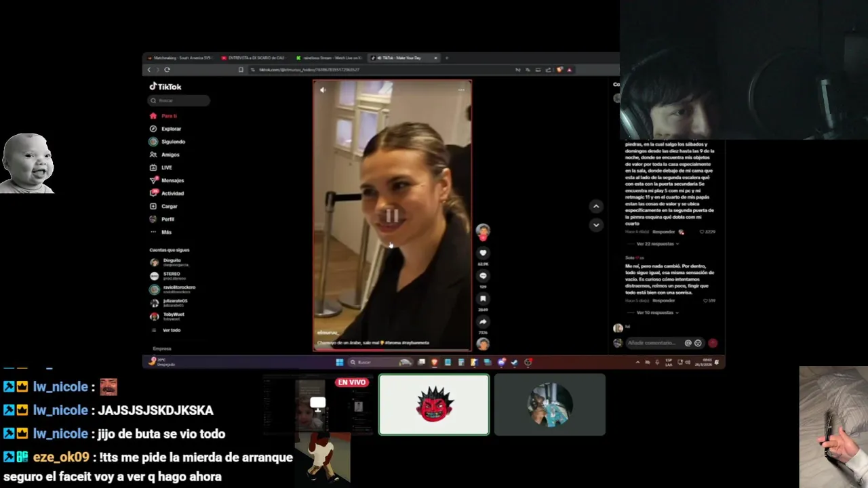Open video comments bubble icon
Screen dimensions: 868x488
(483, 276)
